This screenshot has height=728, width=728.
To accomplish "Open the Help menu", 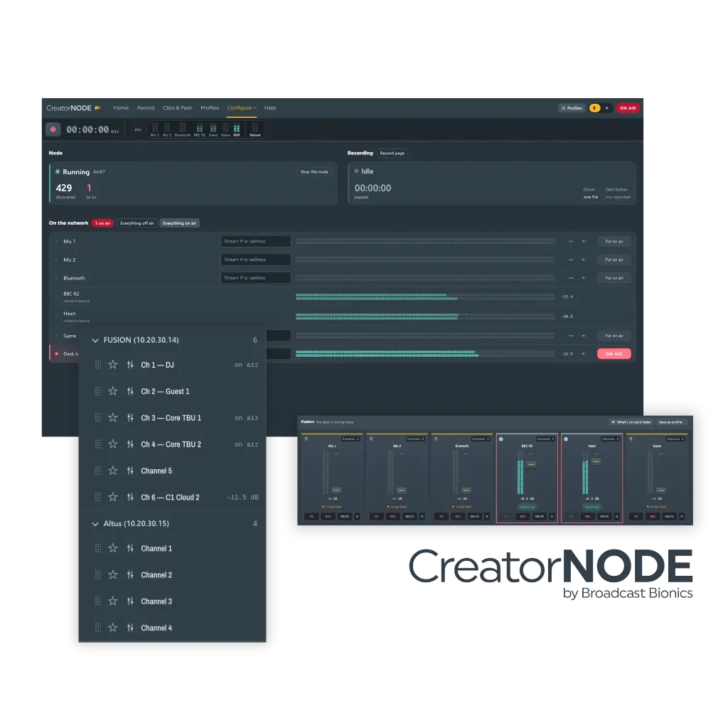I will [270, 108].
